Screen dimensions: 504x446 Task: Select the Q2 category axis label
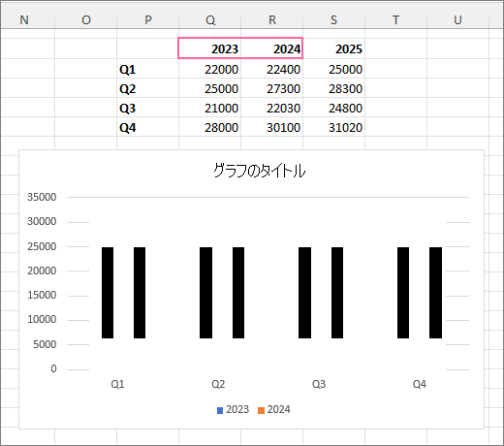218,384
